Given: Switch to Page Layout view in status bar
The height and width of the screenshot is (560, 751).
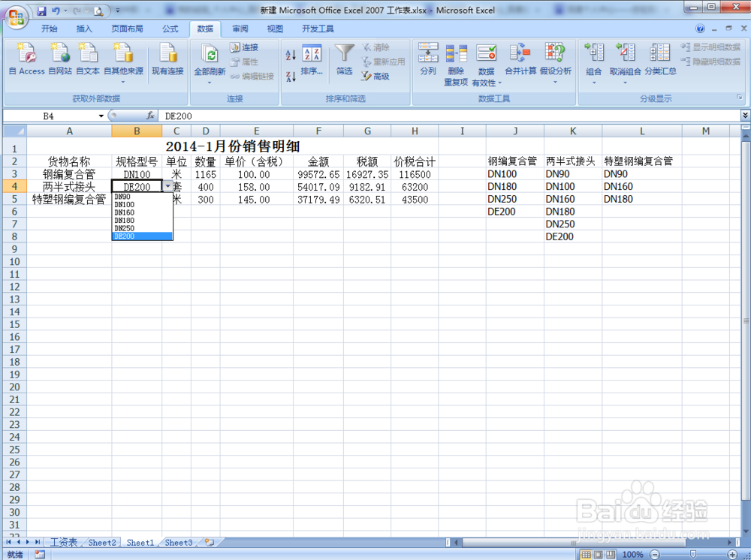Looking at the screenshot, I should 599,554.
